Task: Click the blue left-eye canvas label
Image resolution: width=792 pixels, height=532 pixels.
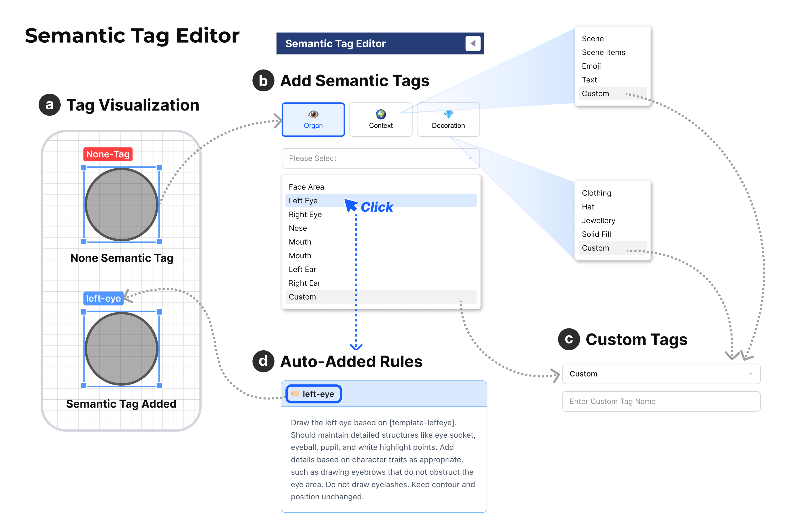Action: point(103,298)
